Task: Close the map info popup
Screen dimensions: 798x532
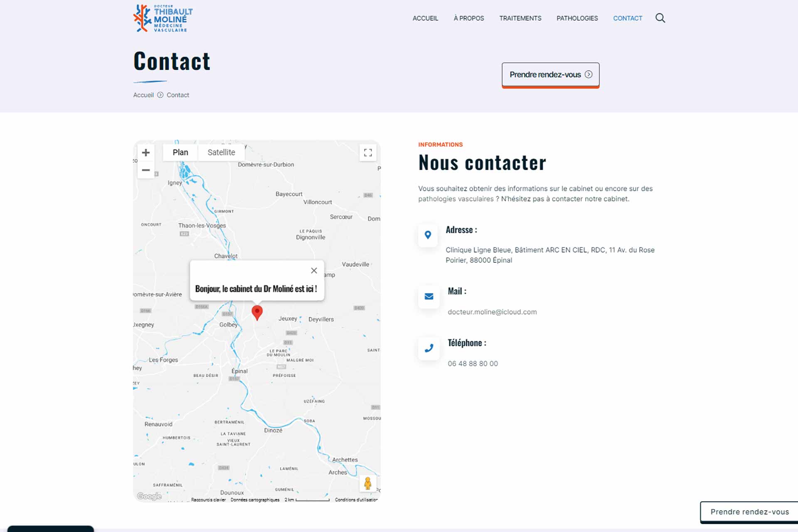Action: tap(314, 271)
